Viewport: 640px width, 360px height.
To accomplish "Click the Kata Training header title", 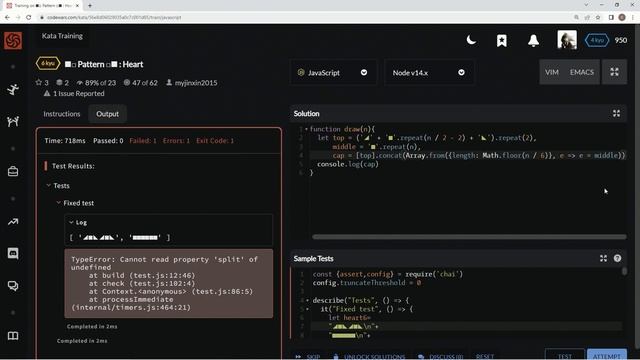I will pyautogui.click(x=62, y=36).
